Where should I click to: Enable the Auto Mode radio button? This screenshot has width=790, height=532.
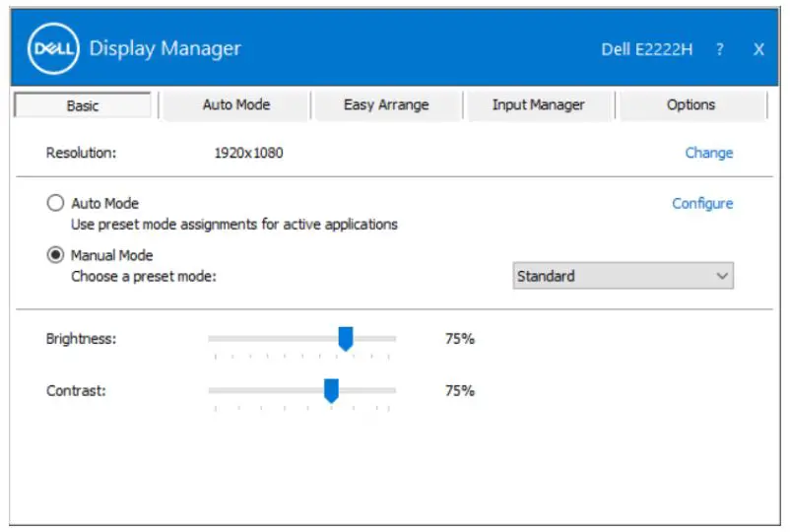(55, 204)
